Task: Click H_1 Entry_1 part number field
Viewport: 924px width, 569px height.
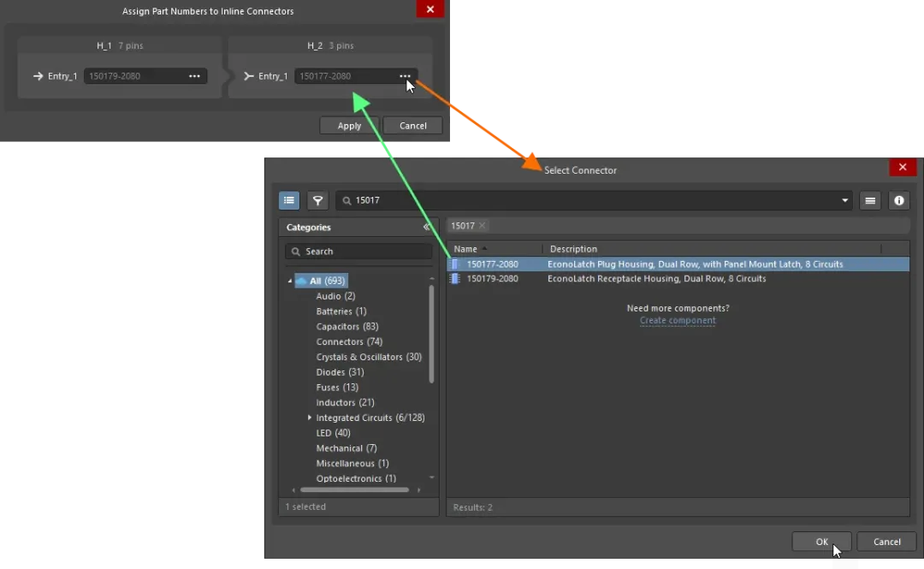Action: (145, 76)
